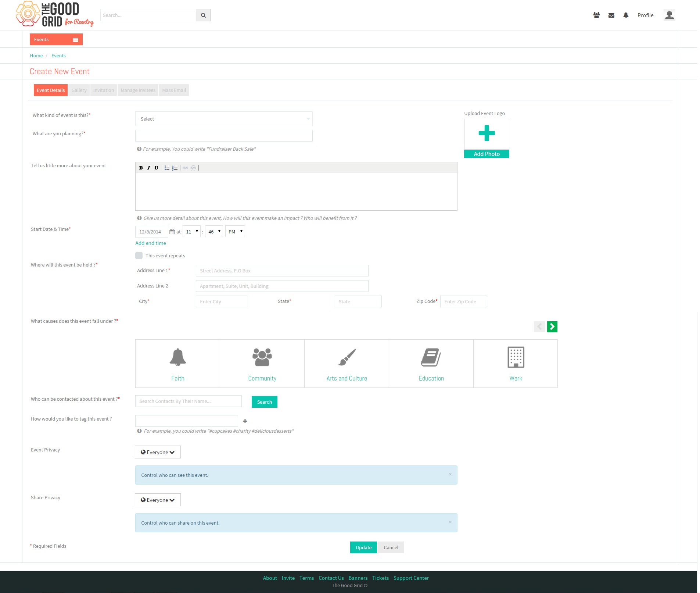Select the Education book icon
The height and width of the screenshot is (593, 700).
point(431,357)
